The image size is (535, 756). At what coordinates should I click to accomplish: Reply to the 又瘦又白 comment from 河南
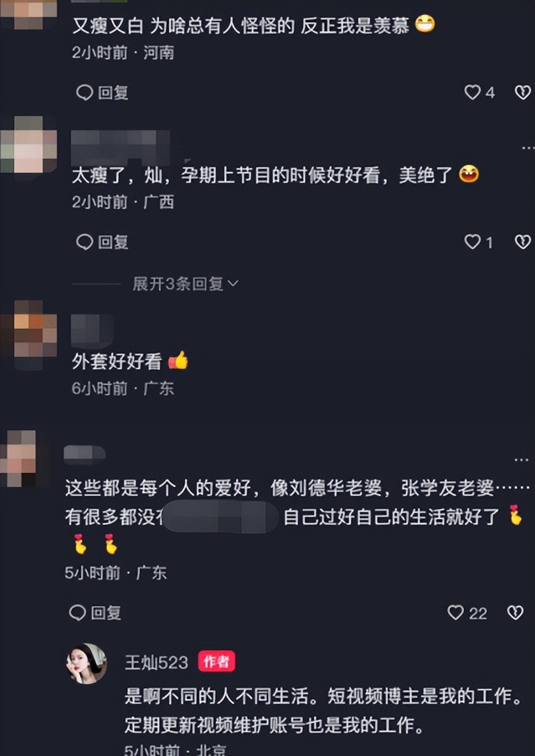[x=102, y=93]
